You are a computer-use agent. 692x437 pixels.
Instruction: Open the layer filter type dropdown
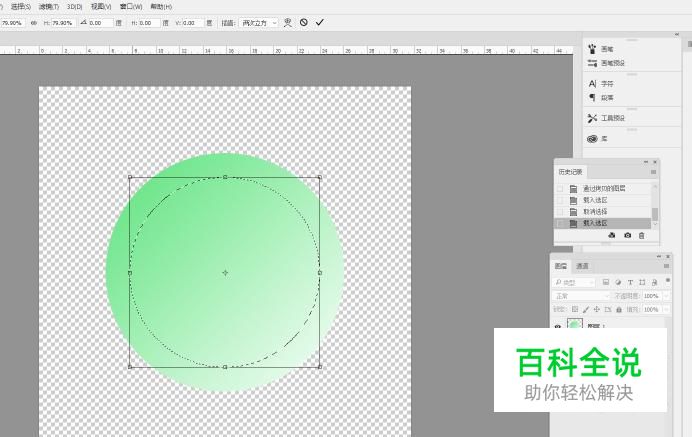point(575,282)
